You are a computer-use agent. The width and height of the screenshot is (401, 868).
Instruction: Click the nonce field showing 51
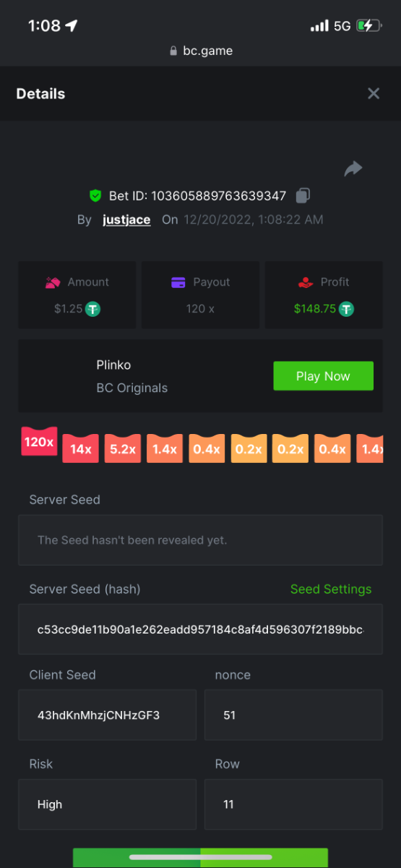[293, 715]
